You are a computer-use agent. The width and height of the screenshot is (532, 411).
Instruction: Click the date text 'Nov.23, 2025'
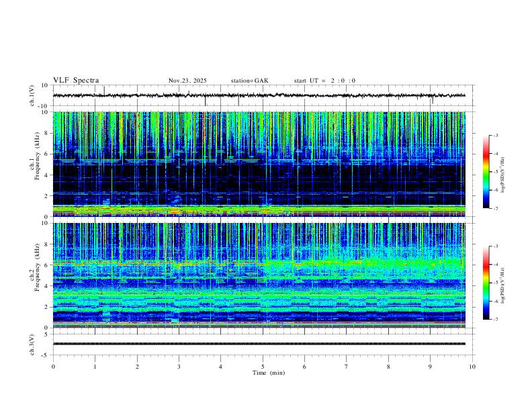(187, 81)
